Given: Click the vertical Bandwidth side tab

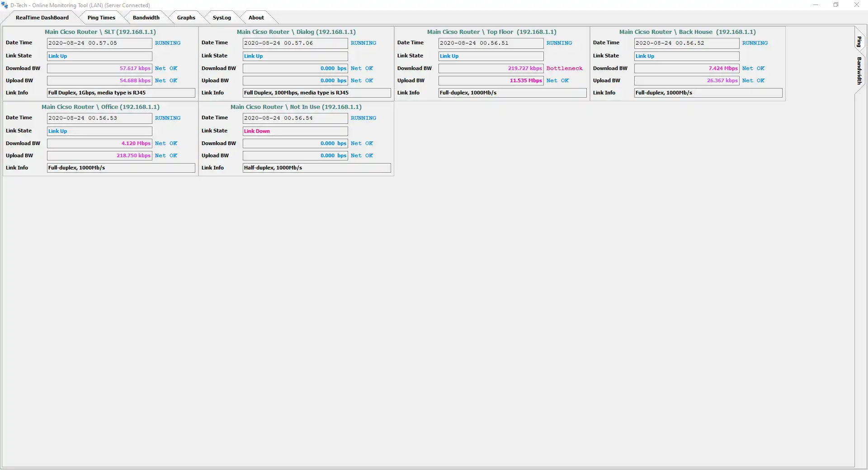Looking at the screenshot, I should point(859,70).
